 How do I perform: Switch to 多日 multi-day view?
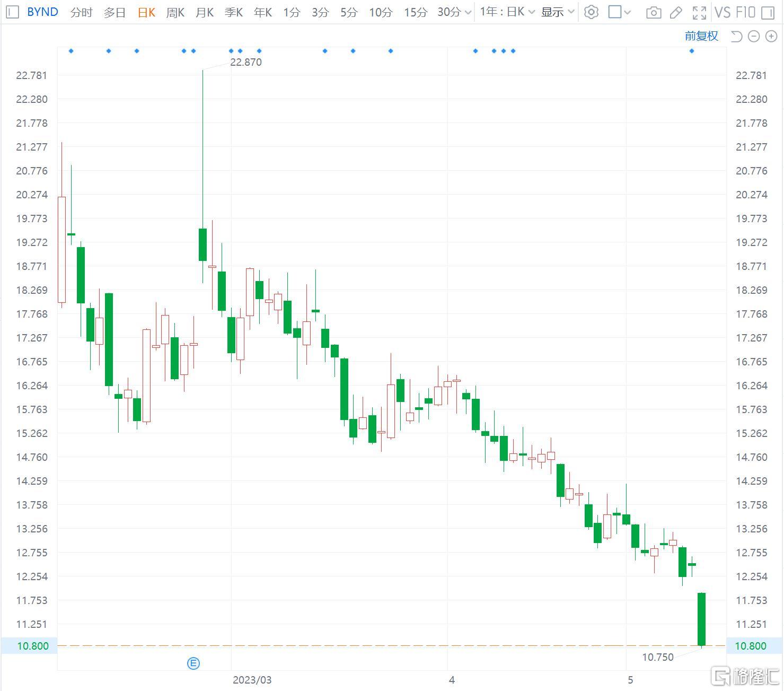114,12
